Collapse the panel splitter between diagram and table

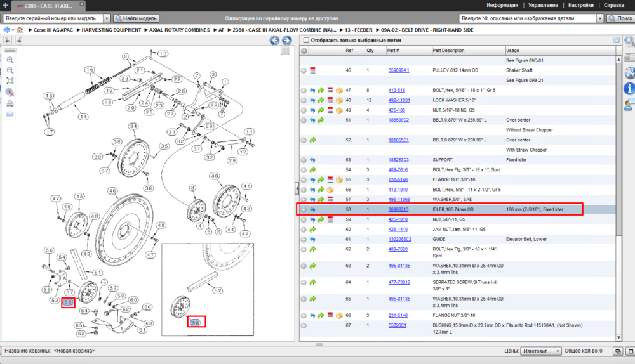[297, 188]
